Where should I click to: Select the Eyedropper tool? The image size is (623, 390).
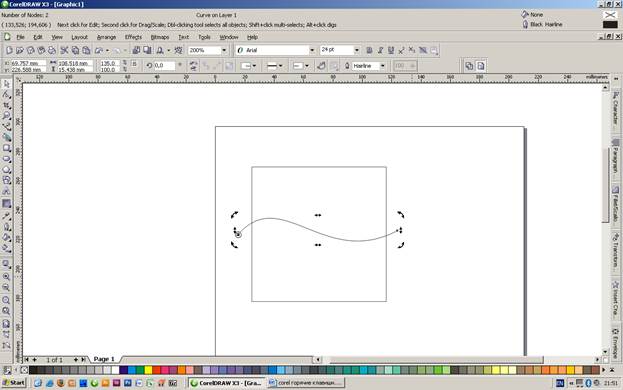tap(6, 216)
